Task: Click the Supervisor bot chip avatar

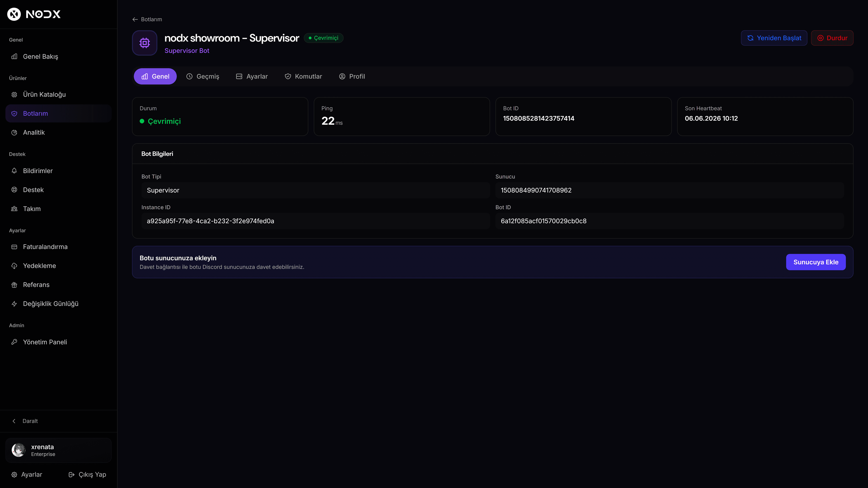Action: (x=145, y=43)
